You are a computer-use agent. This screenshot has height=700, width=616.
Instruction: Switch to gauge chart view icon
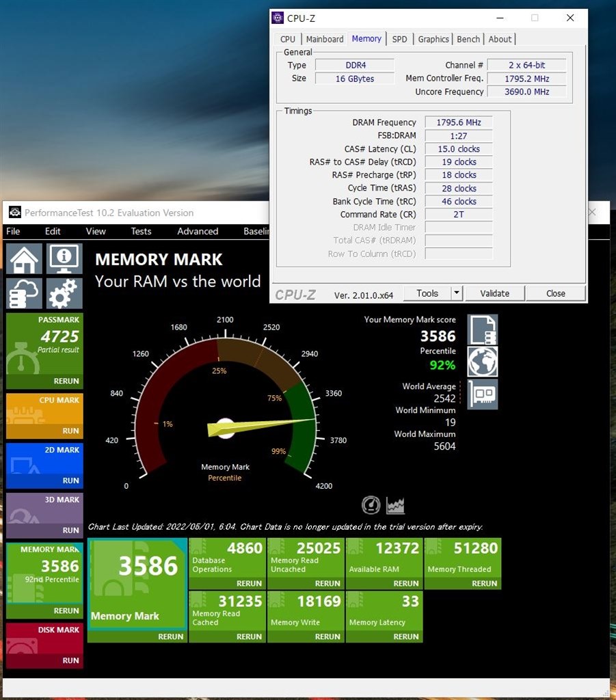pyautogui.click(x=371, y=505)
